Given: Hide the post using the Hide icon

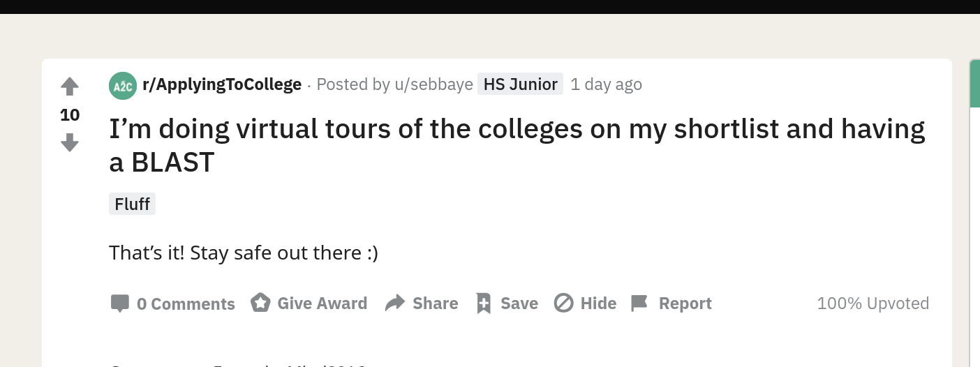Looking at the screenshot, I should (x=563, y=303).
